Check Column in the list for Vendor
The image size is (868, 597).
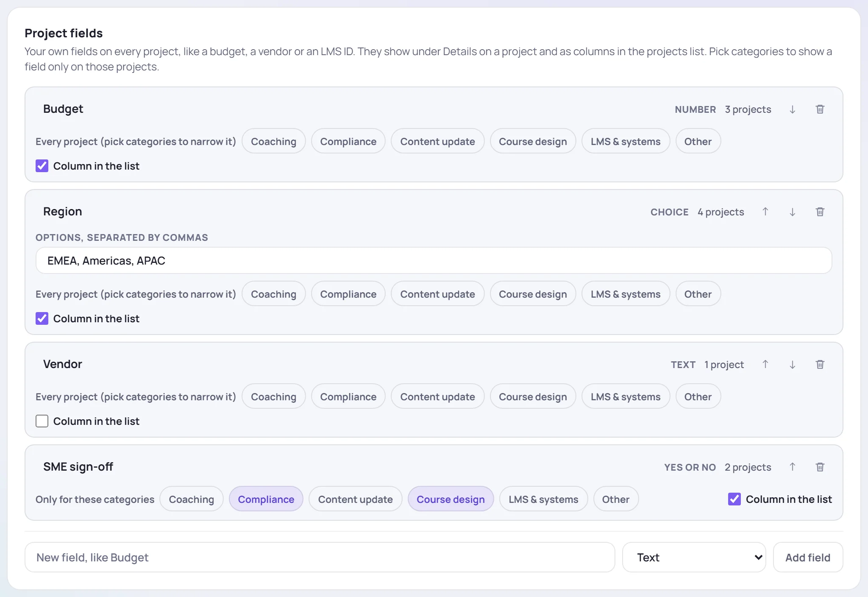[42, 421]
